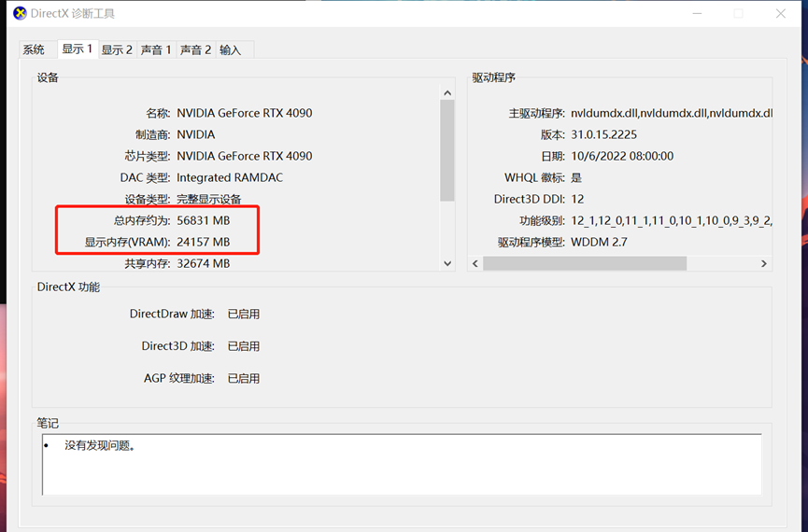The image size is (808, 532).
Task: Click the device list scroll down arrow
Action: click(x=447, y=263)
